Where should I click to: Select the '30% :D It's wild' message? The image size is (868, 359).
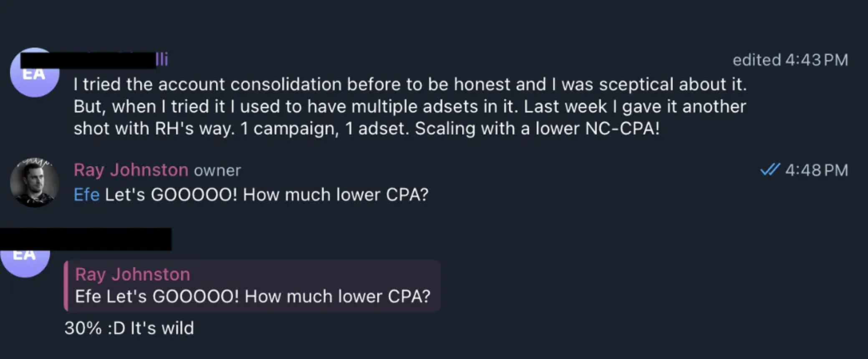coord(129,328)
